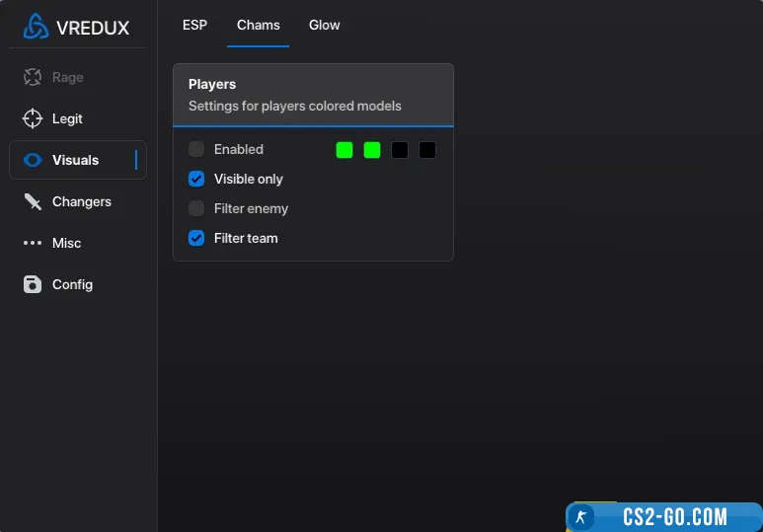
Task: Tick the 'Filter enemy' checkbox
Action: pyautogui.click(x=196, y=208)
